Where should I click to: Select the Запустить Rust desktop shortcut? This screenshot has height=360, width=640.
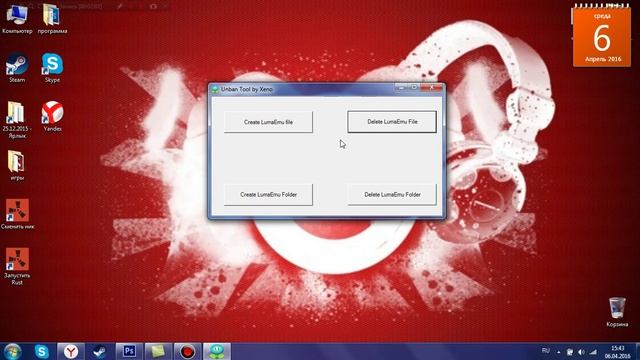click(17, 266)
